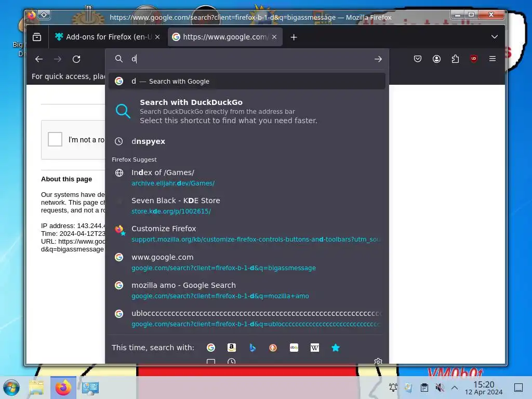The height and width of the screenshot is (399, 532).
Task: Open the window menu icon in titlebar
Action: 31,15
